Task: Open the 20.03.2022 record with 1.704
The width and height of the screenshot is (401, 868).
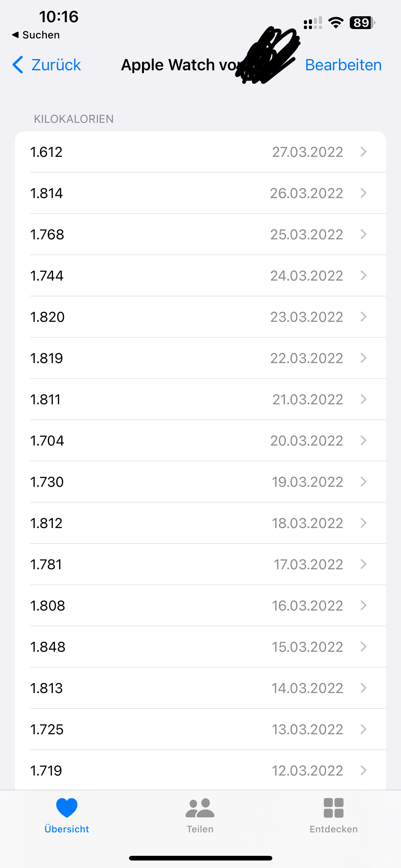Action: tap(200, 440)
